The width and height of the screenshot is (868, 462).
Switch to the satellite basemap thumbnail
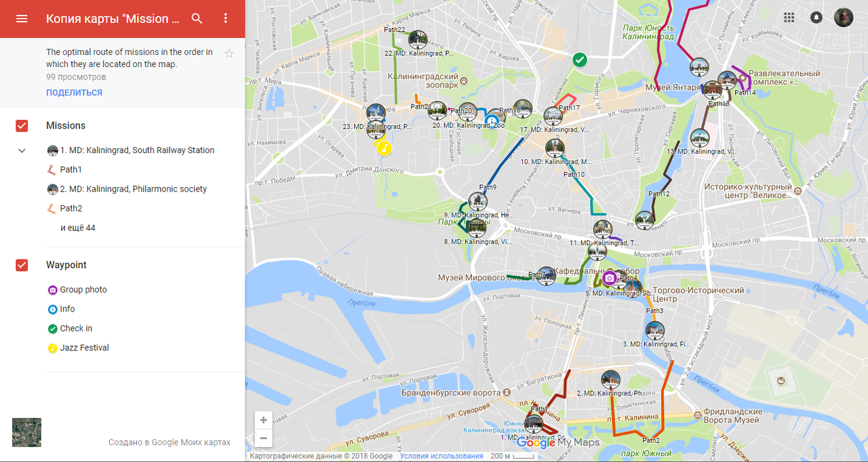tap(26, 432)
